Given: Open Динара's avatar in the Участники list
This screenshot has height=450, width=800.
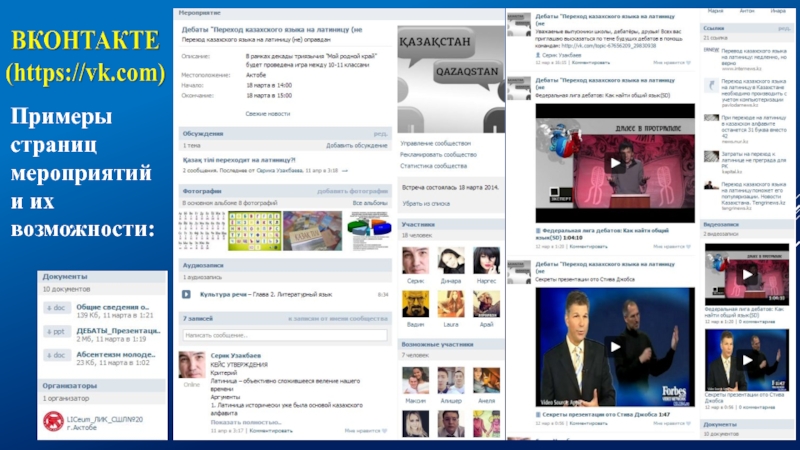Looking at the screenshot, I should pos(451,260).
